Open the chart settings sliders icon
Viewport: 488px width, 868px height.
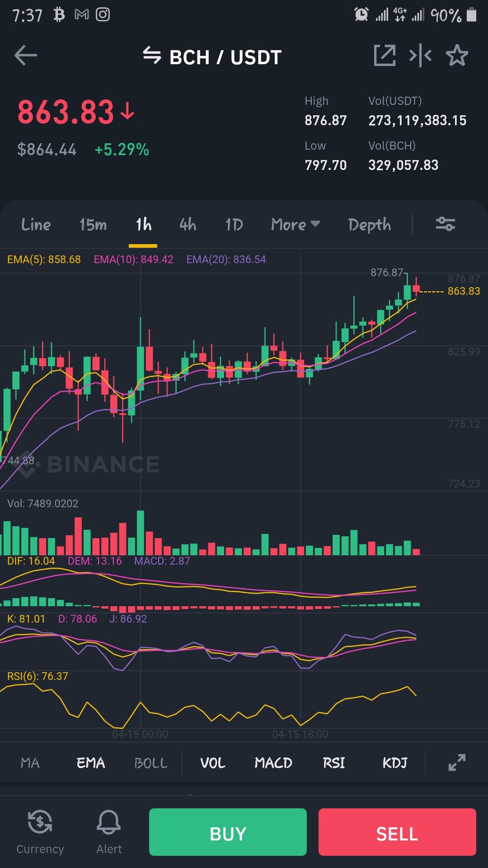point(445,224)
